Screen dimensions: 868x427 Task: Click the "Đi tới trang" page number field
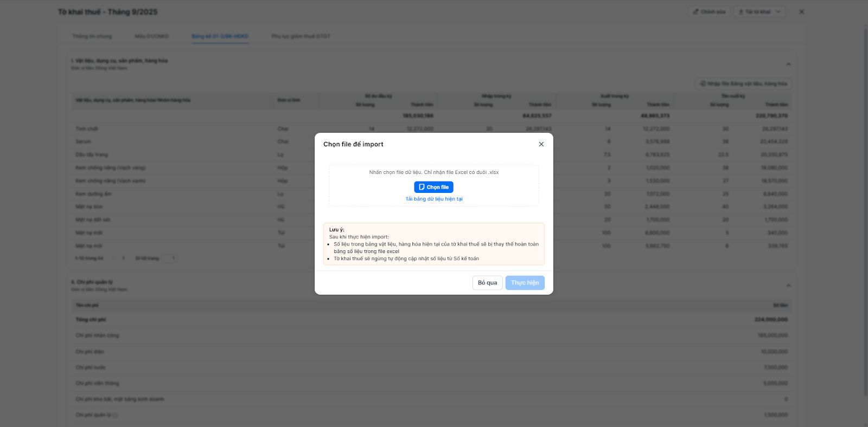click(169, 258)
